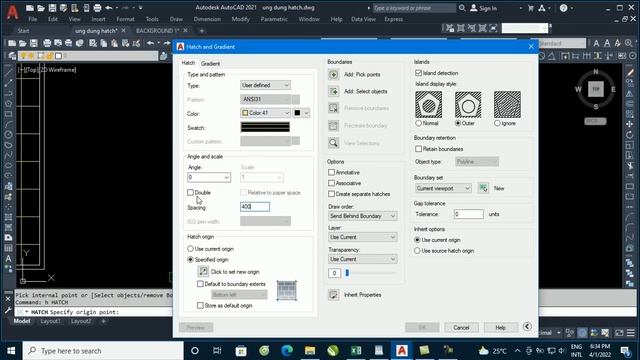This screenshot has width=640, height=360.
Task: Select the Ignore island display style
Action: click(497, 123)
